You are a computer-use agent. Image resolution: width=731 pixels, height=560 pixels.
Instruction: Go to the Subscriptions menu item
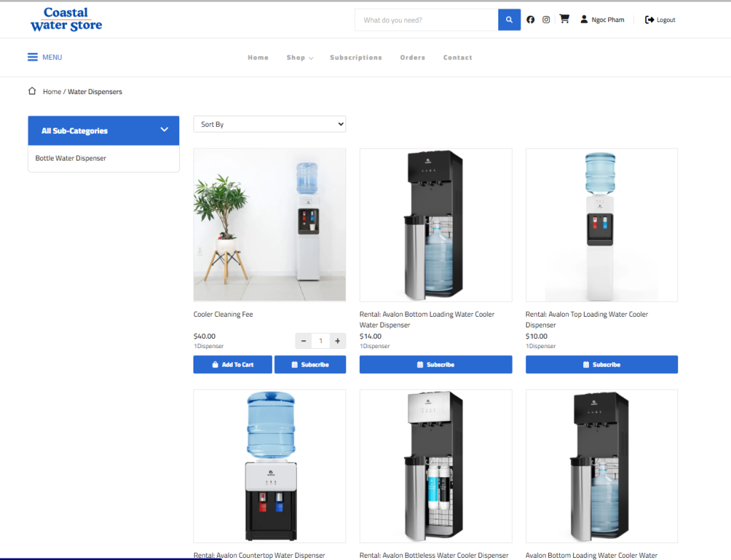click(x=356, y=58)
